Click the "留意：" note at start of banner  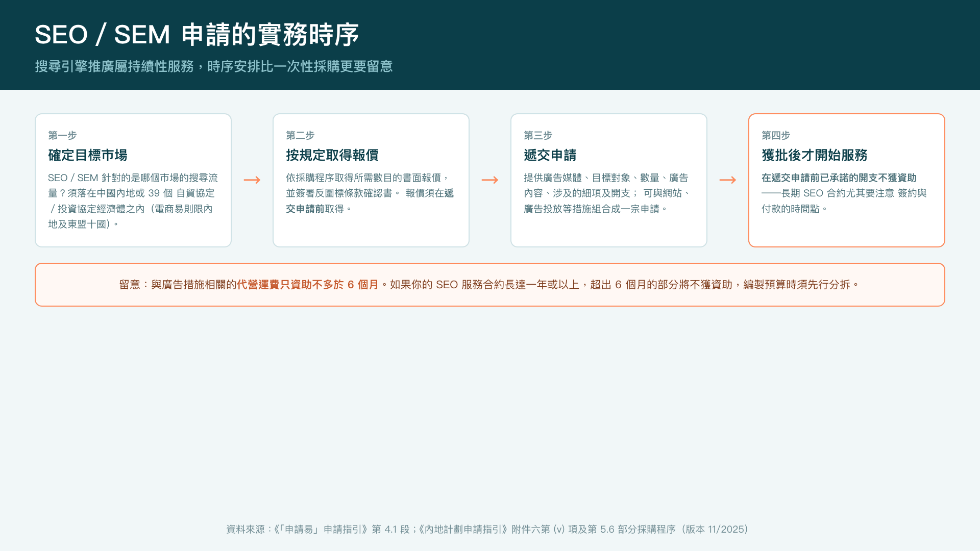pos(135,285)
